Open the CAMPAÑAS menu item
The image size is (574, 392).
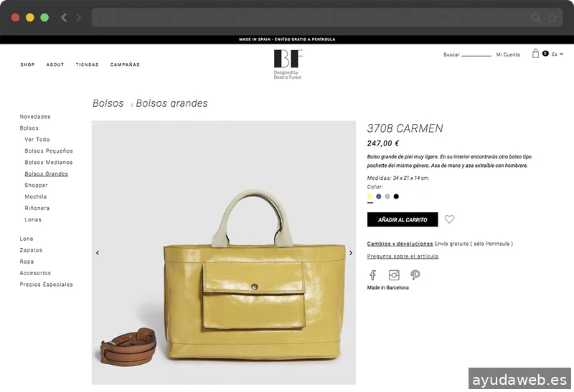[x=125, y=64]
